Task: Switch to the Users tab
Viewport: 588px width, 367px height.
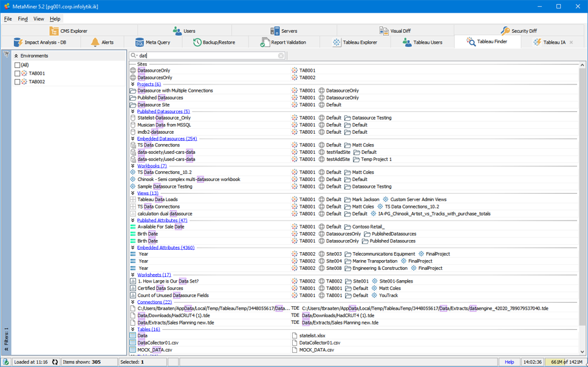Action: point(184,31)
